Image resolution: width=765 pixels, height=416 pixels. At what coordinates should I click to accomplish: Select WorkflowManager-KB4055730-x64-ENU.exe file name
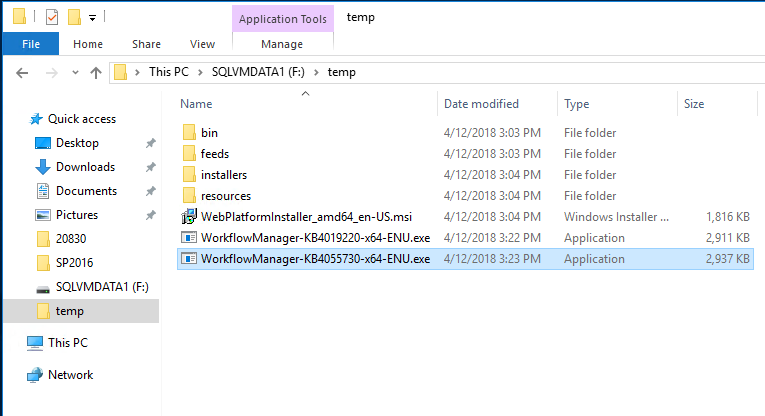click(x=315, y=258)
